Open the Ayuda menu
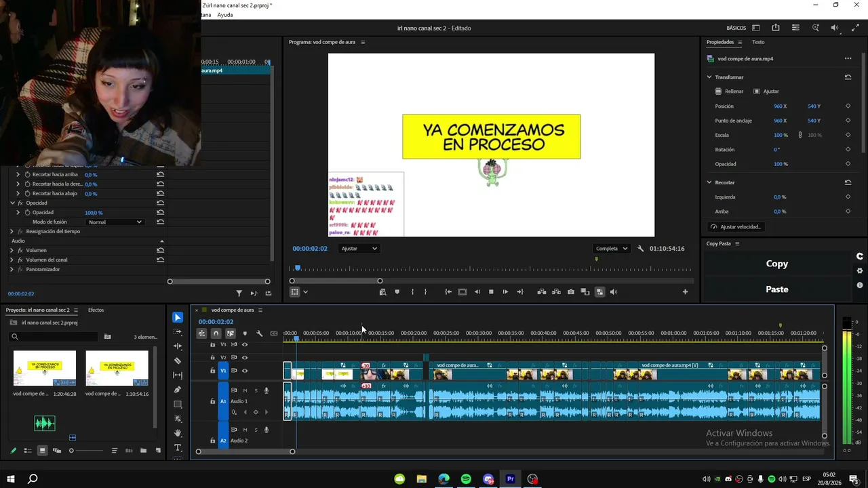The height and width of the screenshot is (488, 868). (225, 15)
